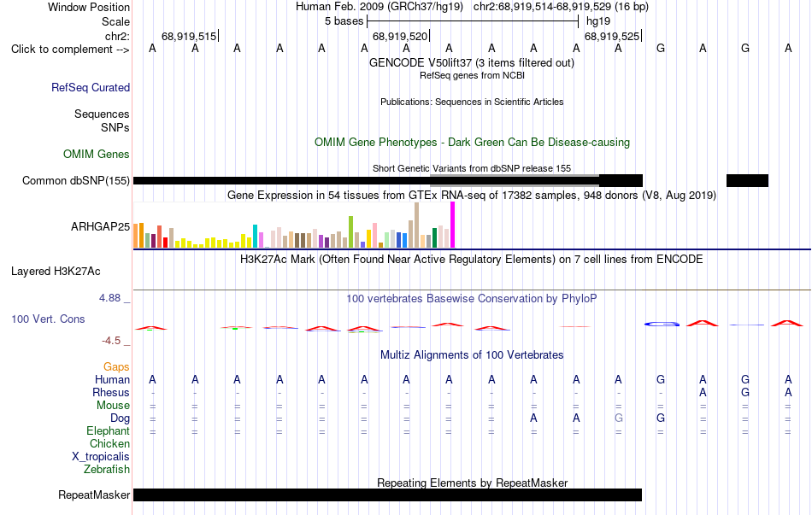Select the Rhesus species row label
The height and width of the screenshot is (515, 812).
coord(111,393)
